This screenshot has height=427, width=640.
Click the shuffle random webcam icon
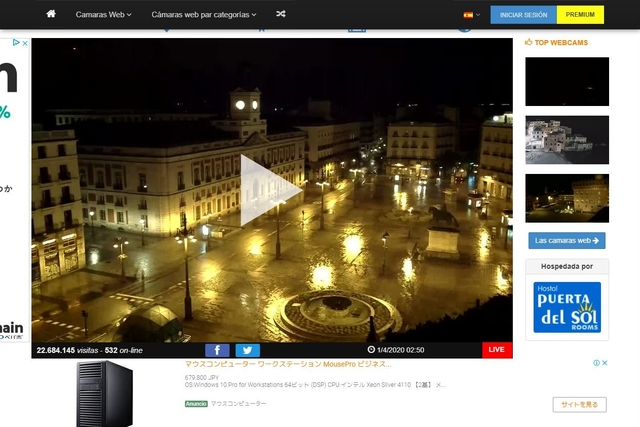(x=280, y=14)
